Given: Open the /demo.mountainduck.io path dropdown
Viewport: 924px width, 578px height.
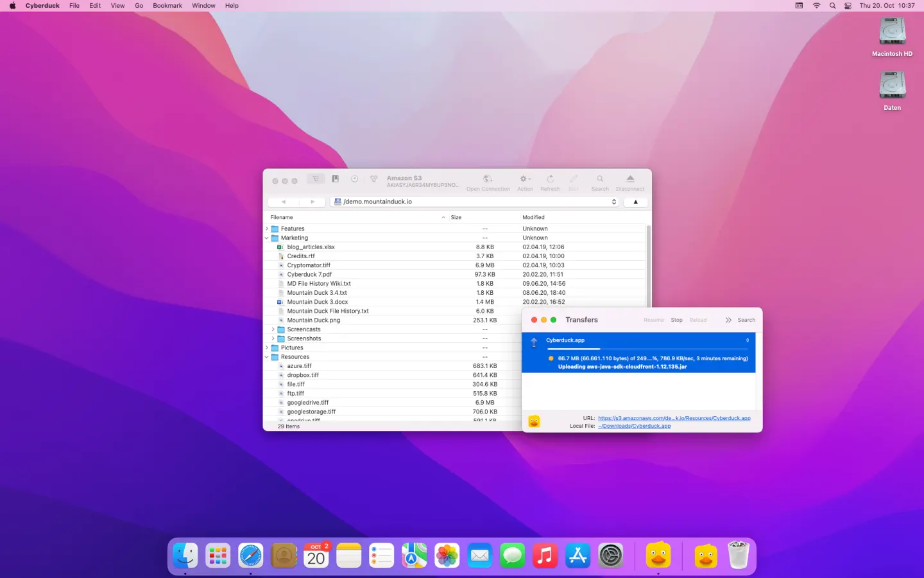Looking at the screenshot, I should tap(475, 202).
